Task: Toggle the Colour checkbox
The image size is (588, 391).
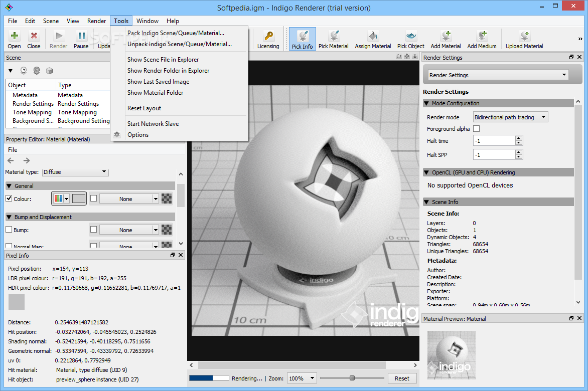Action: (9, 199)
